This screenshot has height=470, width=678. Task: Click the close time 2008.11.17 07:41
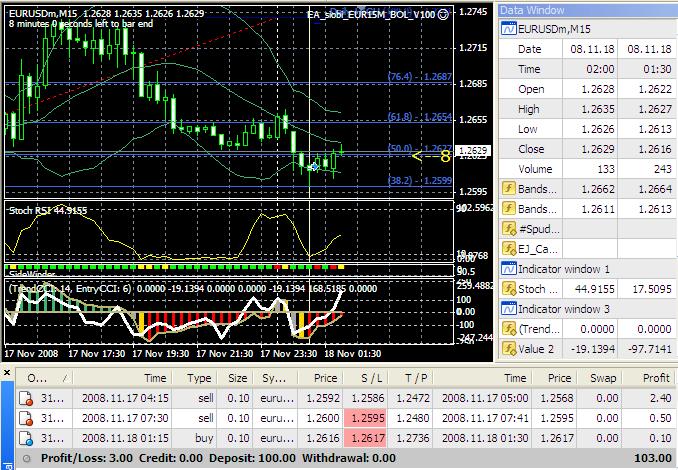(485, 418)
